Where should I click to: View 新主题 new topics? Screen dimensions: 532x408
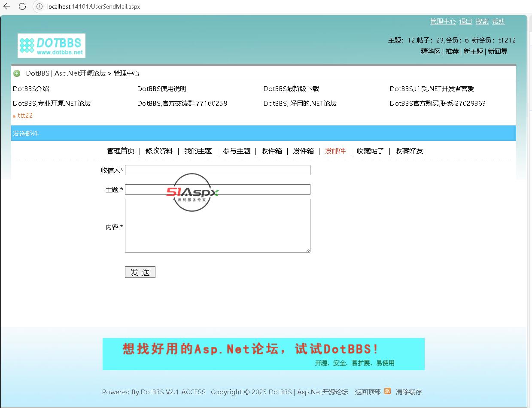coord(473,51)
